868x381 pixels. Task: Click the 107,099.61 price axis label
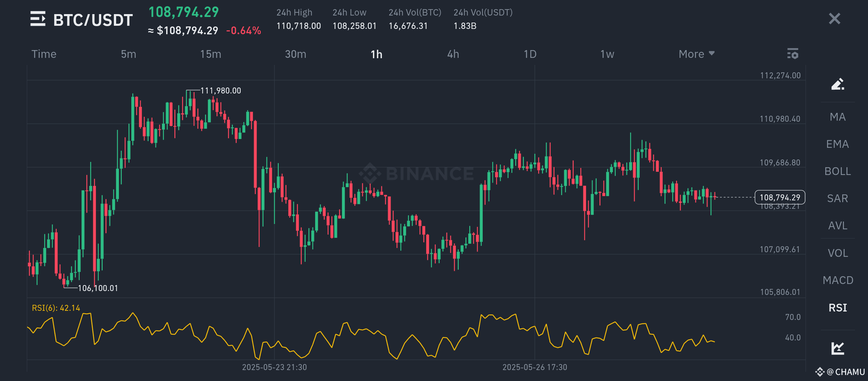coord(780,249)
